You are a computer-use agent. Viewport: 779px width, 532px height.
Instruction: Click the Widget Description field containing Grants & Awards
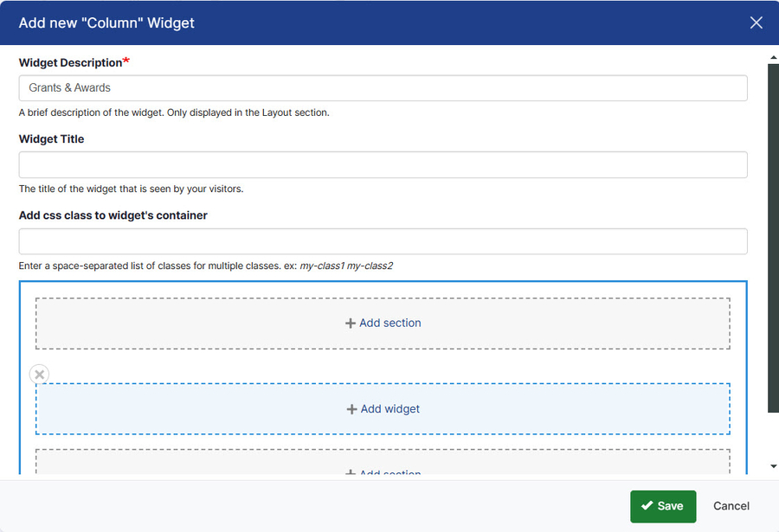(x=383, y=87)
